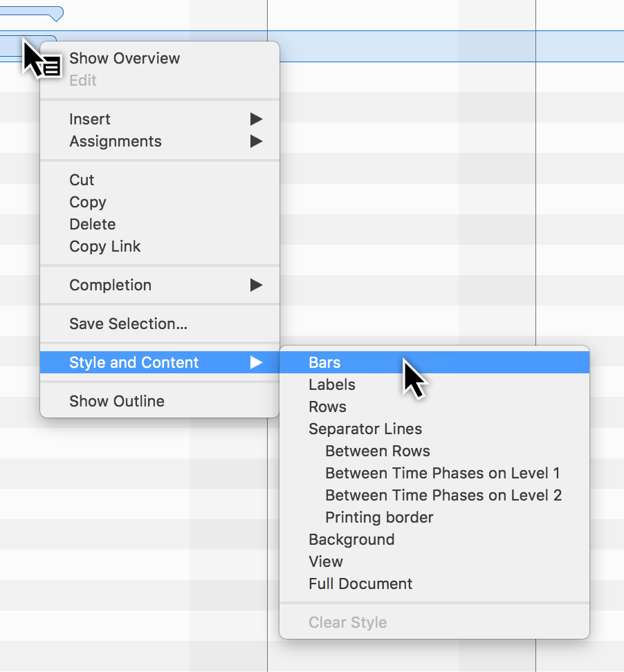
Task: Click Separator Lines in the submenu
Action: (x=365, y=429)
